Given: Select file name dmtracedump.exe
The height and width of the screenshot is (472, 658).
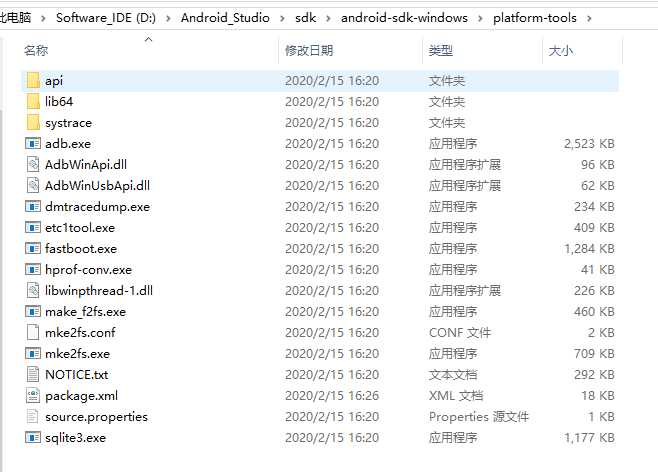Looking at the screenshot, I should [x=97, y=206].
